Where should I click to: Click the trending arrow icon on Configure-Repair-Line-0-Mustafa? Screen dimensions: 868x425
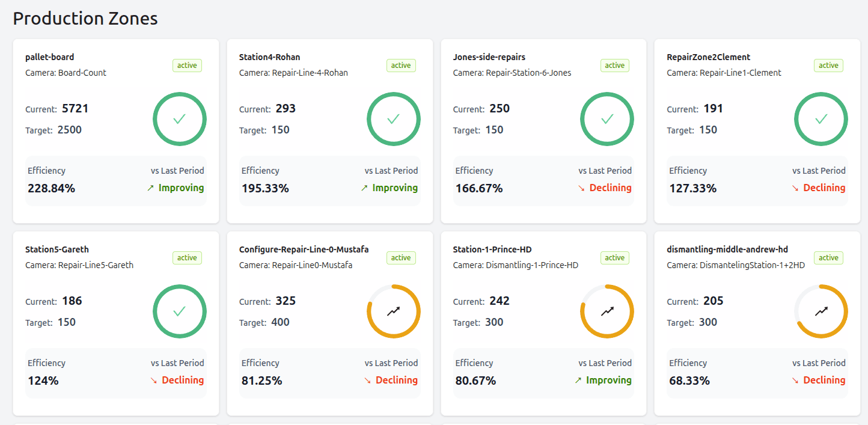click(x=394, y=311)
